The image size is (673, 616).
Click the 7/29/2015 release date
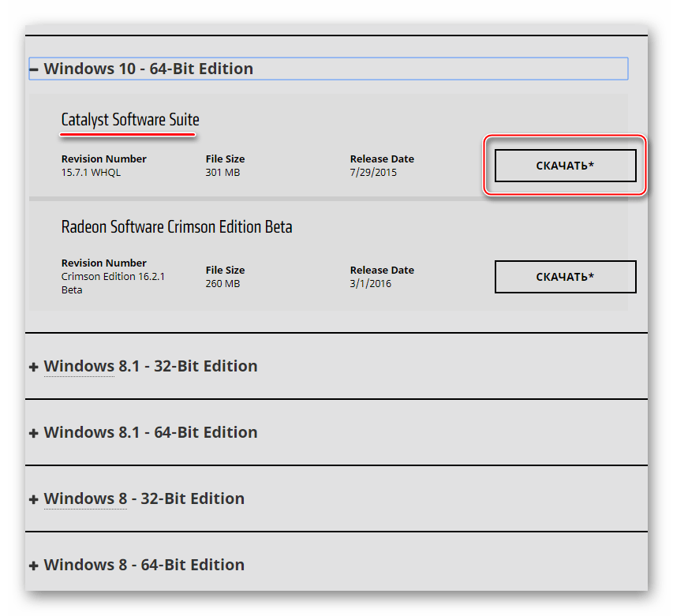pos(374,172)
